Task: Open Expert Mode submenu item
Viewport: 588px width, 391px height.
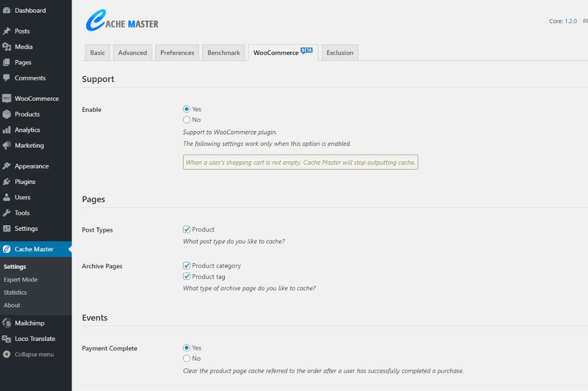Action: click(x=20, y=280)
